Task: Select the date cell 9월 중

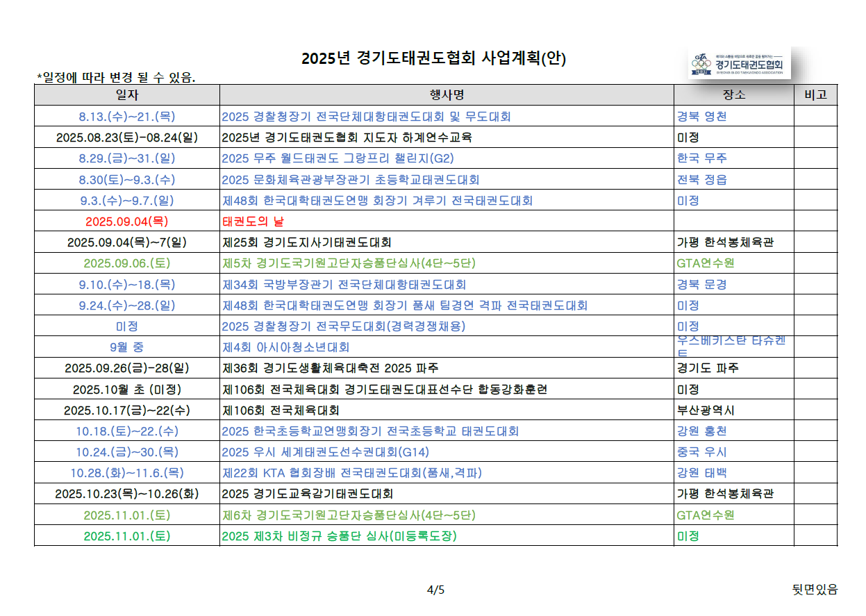Action: [x=127, y=347]
